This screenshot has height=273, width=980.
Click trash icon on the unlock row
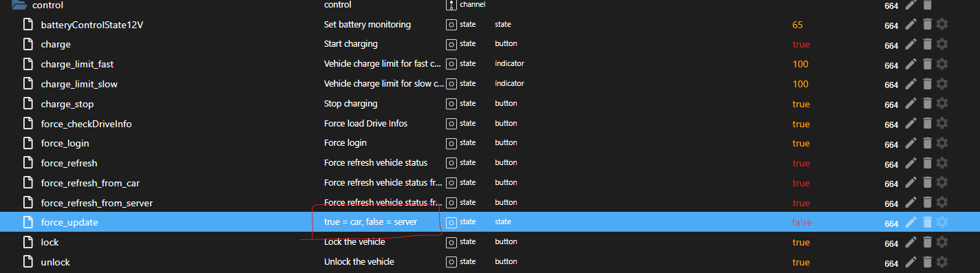pyautogui.click(x=927, y=262)
